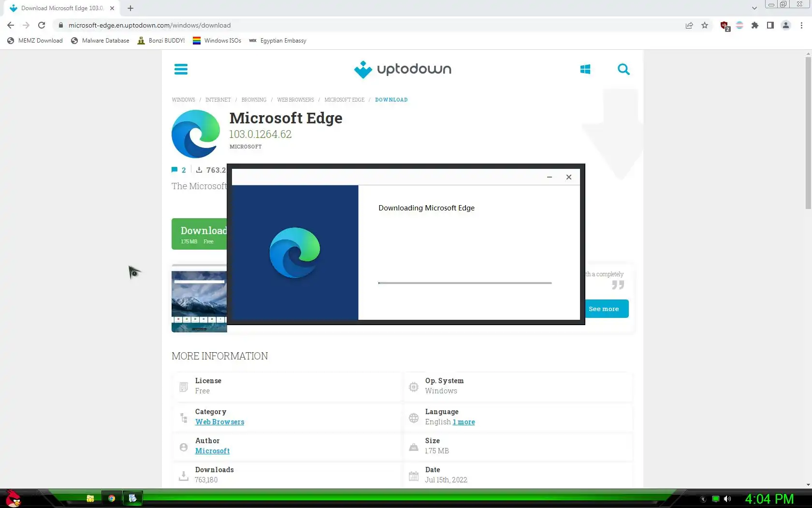
Task: Click the 4:04 PM taskbar clock
Action: [x=769, y=499]
